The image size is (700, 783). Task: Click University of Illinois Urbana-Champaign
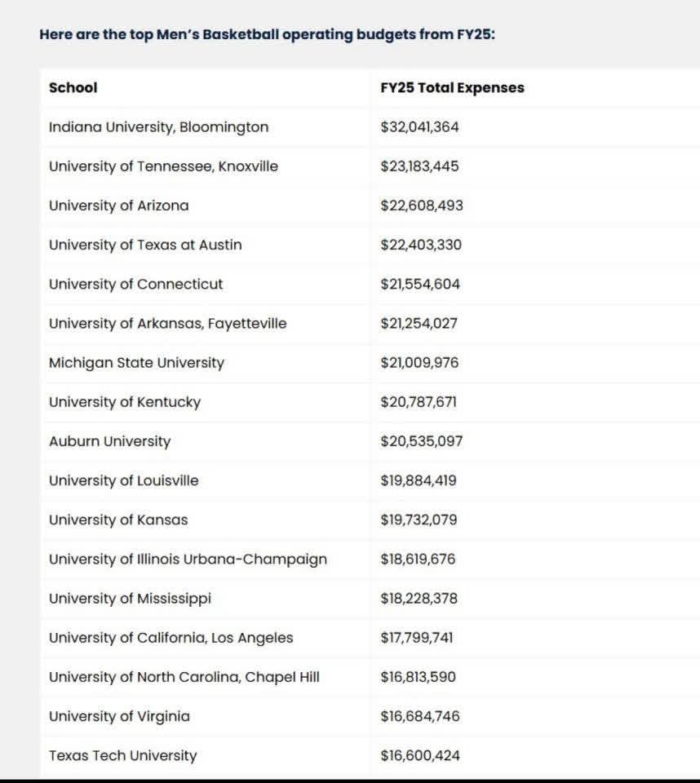188,560
